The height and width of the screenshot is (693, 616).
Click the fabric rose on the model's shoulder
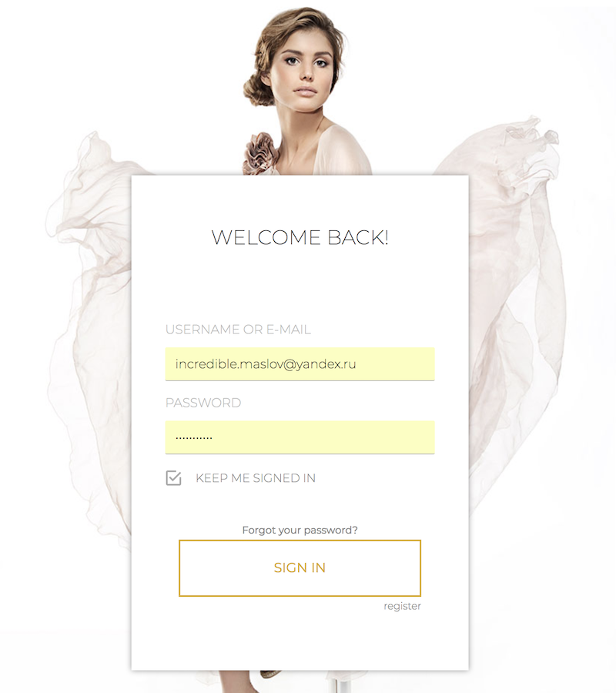(262, 152)
